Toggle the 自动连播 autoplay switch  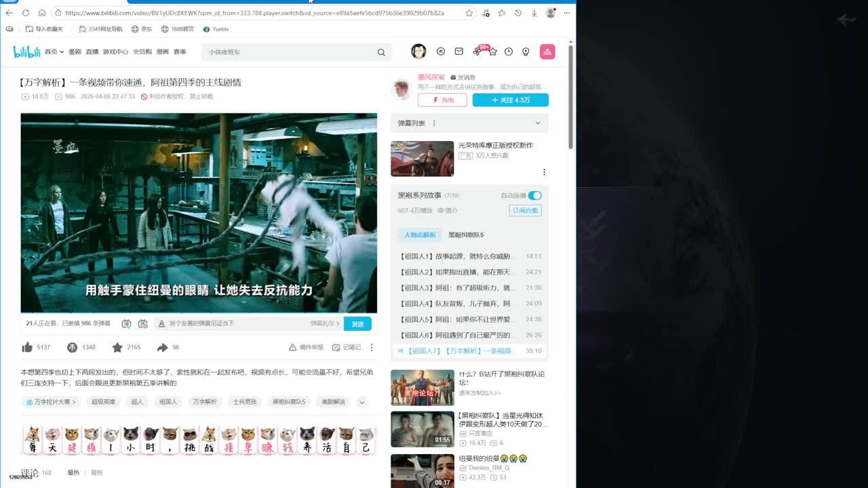coord(535,195)
